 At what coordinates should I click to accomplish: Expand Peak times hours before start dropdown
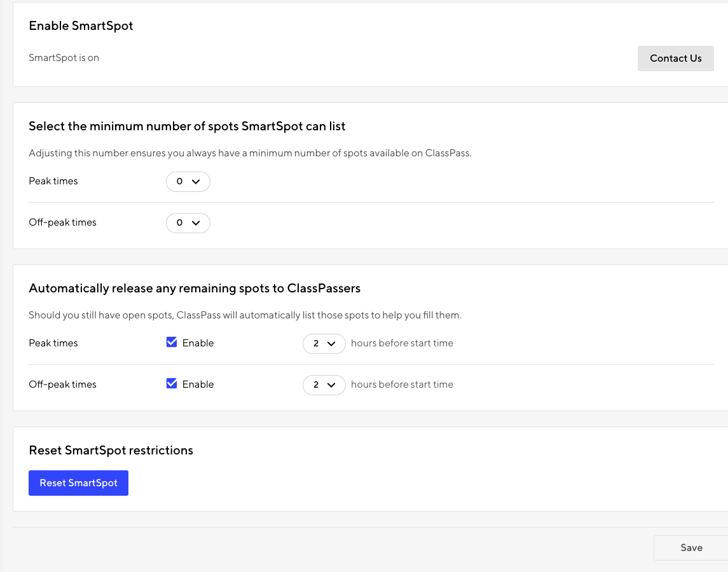click(324, 344)
